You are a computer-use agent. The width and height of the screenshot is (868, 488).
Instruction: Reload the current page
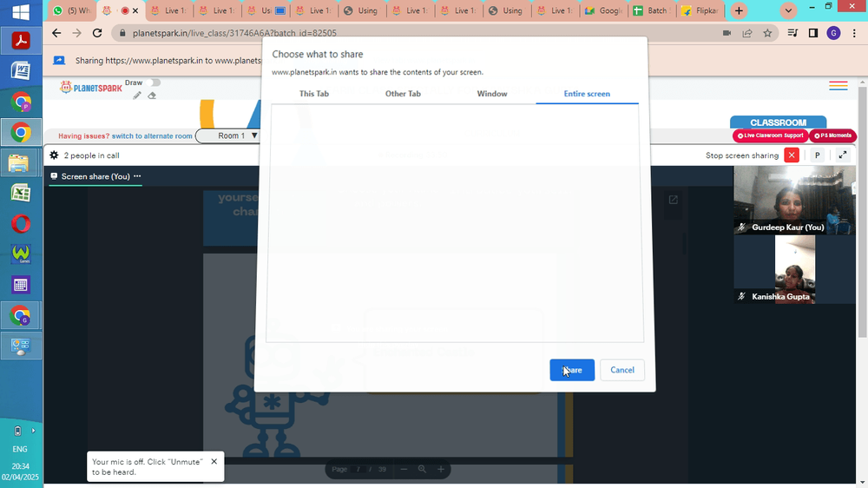[x=97, y=33]
